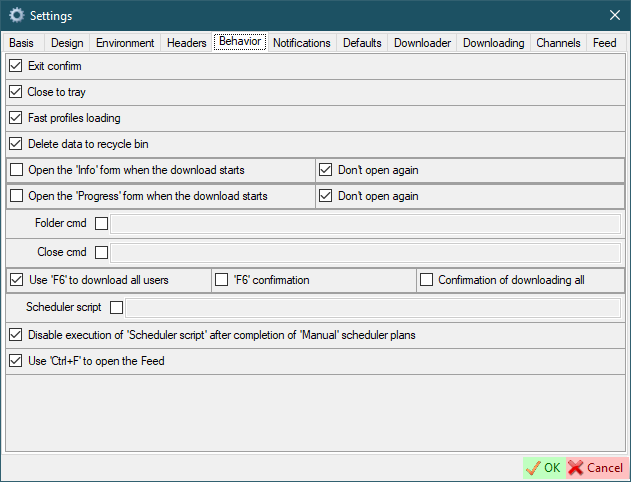Go to the Notifications tab
631x482 pixels.
(301, 43)
